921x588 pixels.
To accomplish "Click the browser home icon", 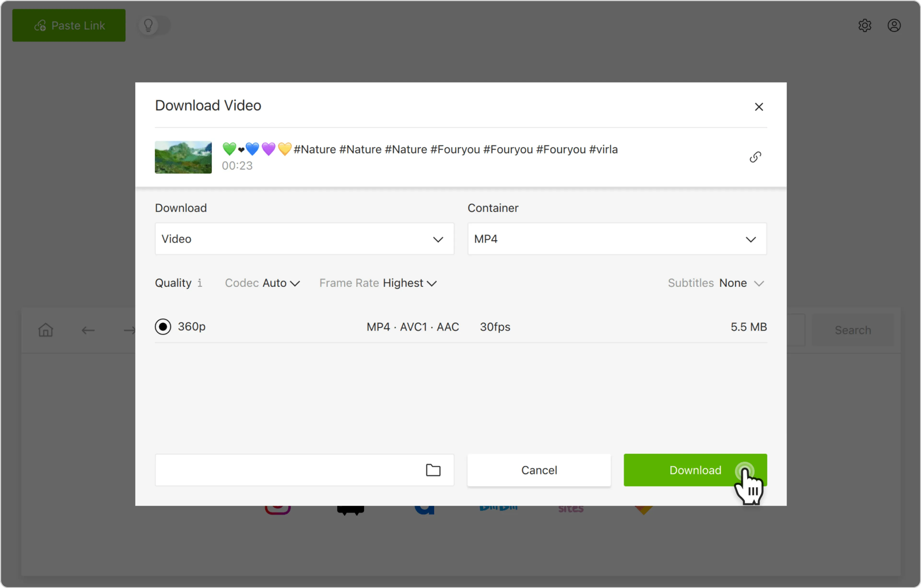I will tap(46, 330).
